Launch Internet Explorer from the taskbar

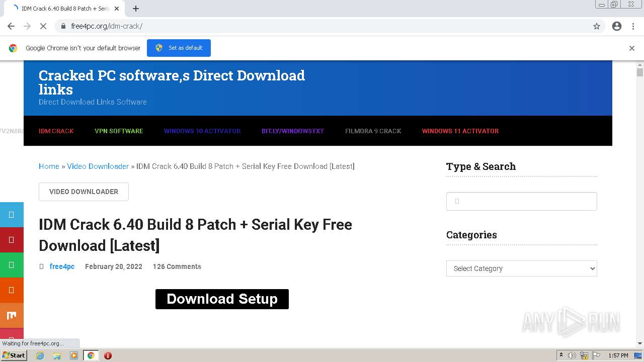tap(40, 355)
